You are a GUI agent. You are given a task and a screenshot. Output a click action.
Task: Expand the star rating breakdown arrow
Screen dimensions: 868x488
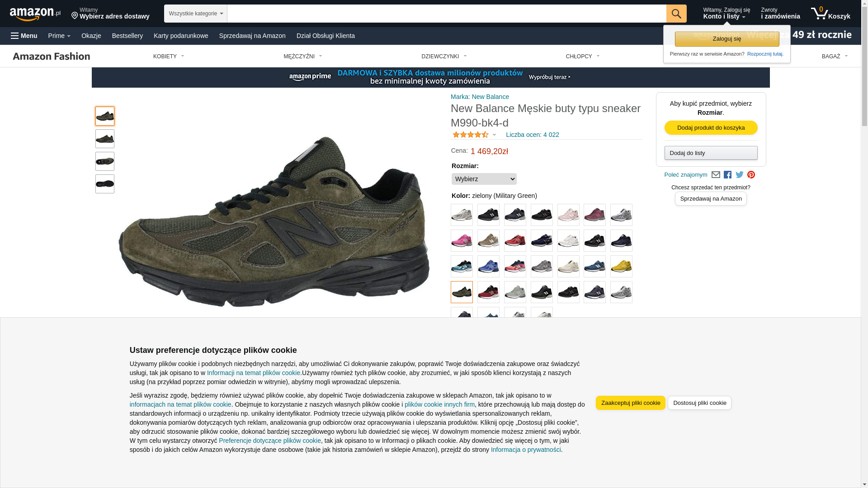coord(494,135)
